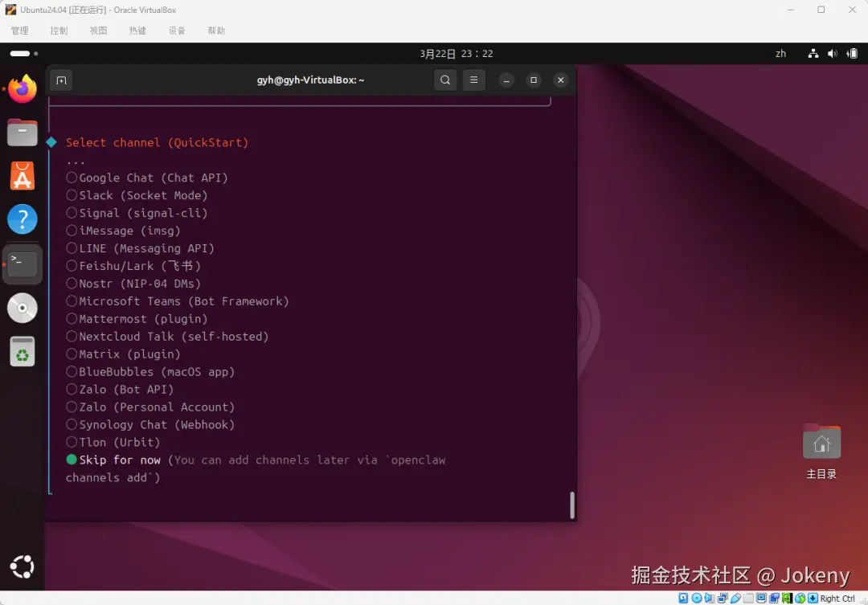Click the zh input method indicator
The height and width of the screenshot is (605, 868).
click(780, 54)
